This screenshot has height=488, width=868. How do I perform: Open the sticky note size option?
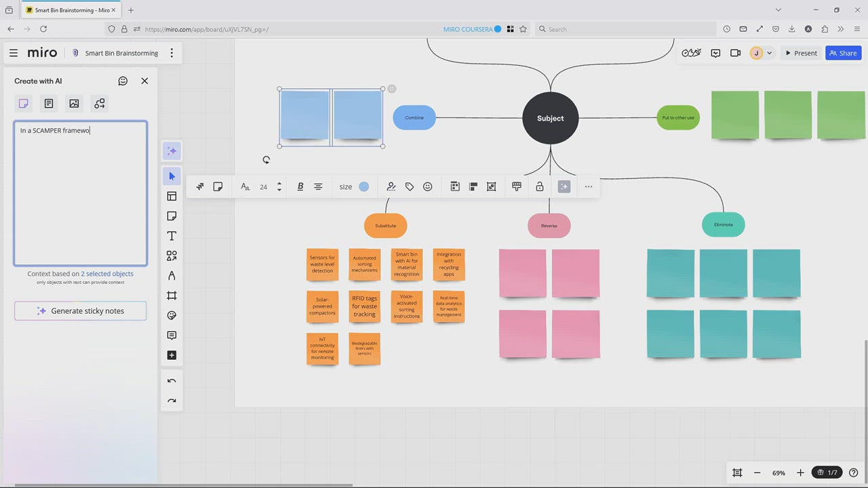346,186
